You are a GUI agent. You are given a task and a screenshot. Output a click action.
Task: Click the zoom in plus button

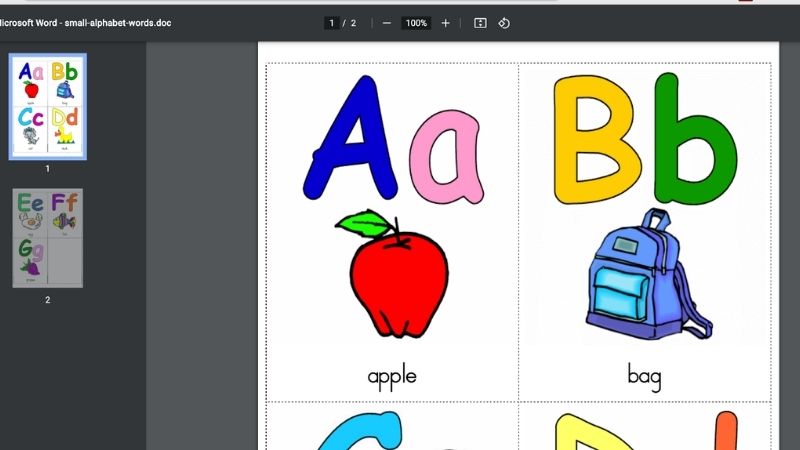point(445,23)
